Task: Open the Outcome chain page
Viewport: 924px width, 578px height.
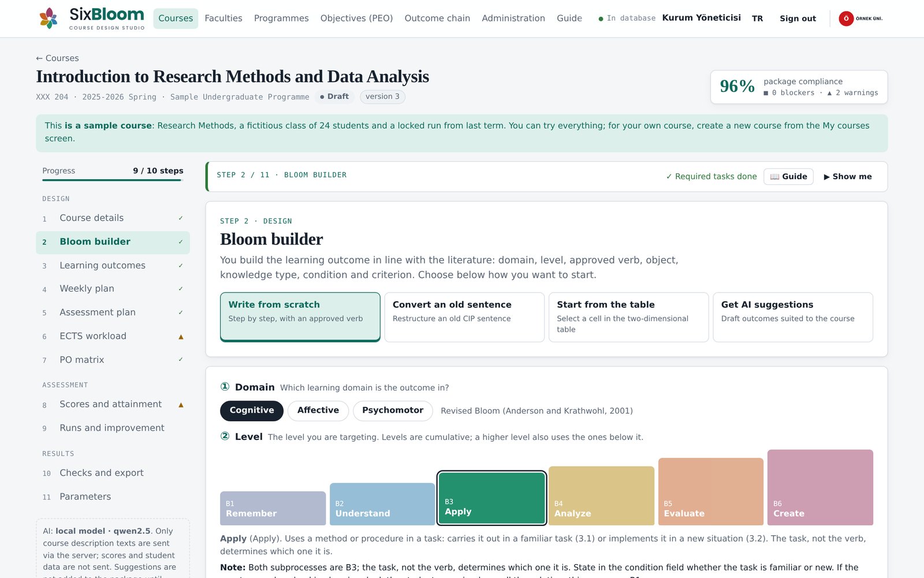Action: (x=437, y=18)
